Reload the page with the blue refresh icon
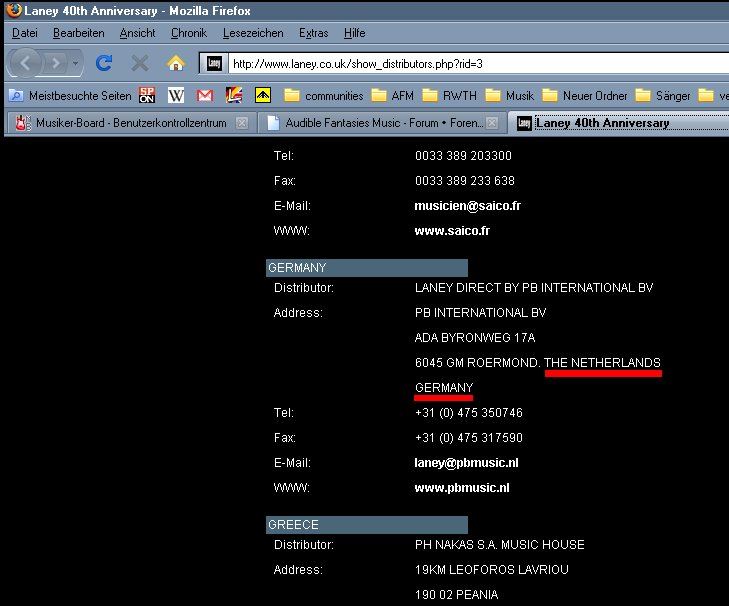This screenshot has width=729, height=606. click(104, 63)
